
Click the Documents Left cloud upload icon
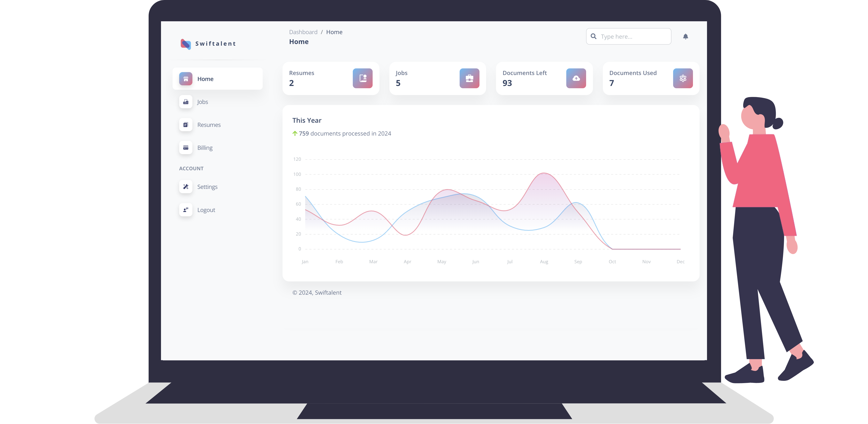[x=576, y=78]
